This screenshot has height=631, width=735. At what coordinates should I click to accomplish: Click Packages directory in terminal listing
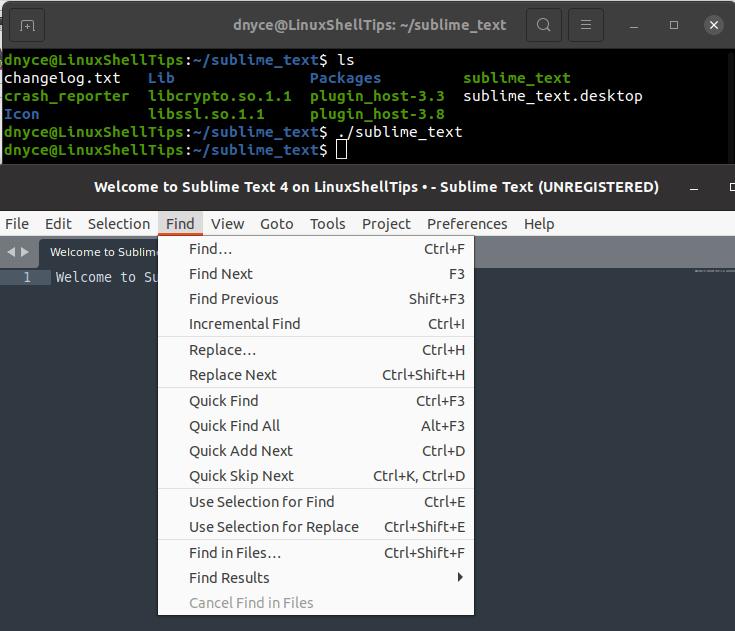coord(345,78)
